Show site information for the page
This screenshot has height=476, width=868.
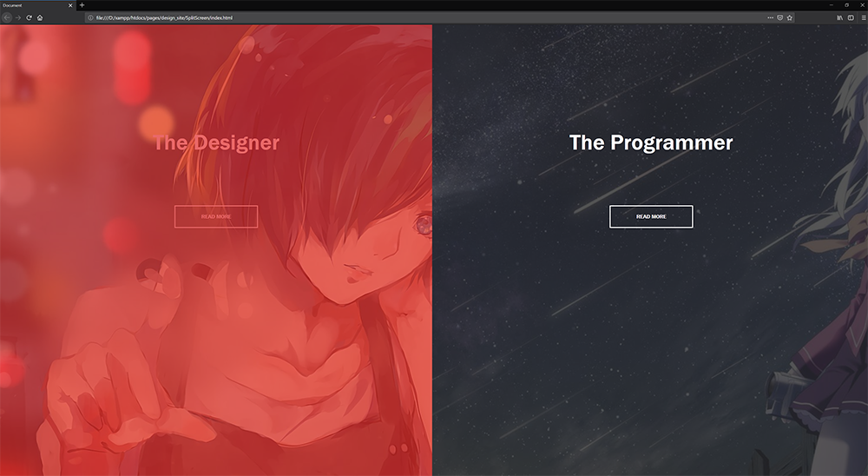tap(90, 17)
